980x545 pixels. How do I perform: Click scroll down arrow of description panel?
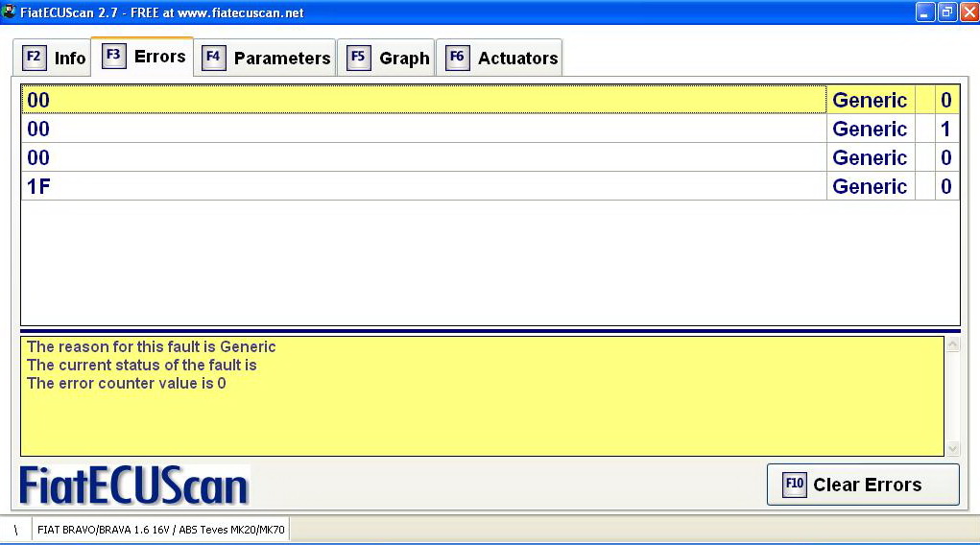952,448
